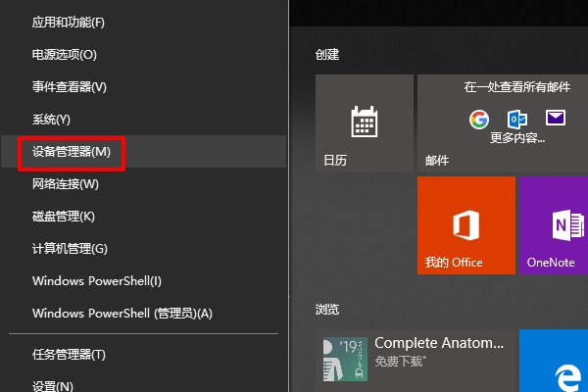Click the 免费下载 label under Complete Anatomy
Image resolution: width=588 pixels, height=392 pixels.
[400, 361]
